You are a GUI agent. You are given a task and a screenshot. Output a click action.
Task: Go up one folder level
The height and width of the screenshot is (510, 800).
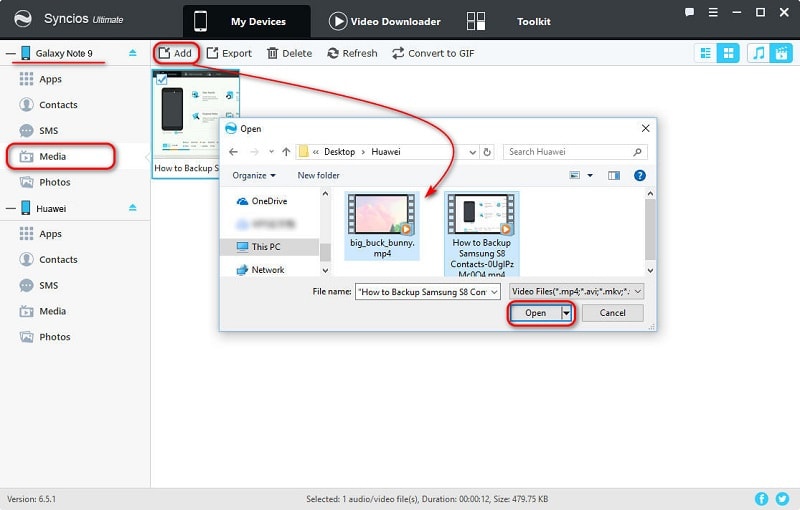[286, 152]
